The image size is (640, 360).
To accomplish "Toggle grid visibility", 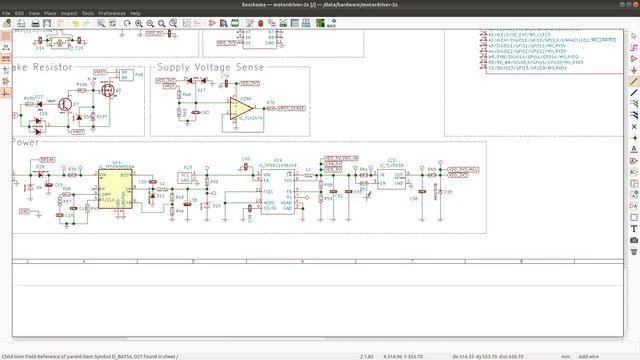I will pos(6,36).
